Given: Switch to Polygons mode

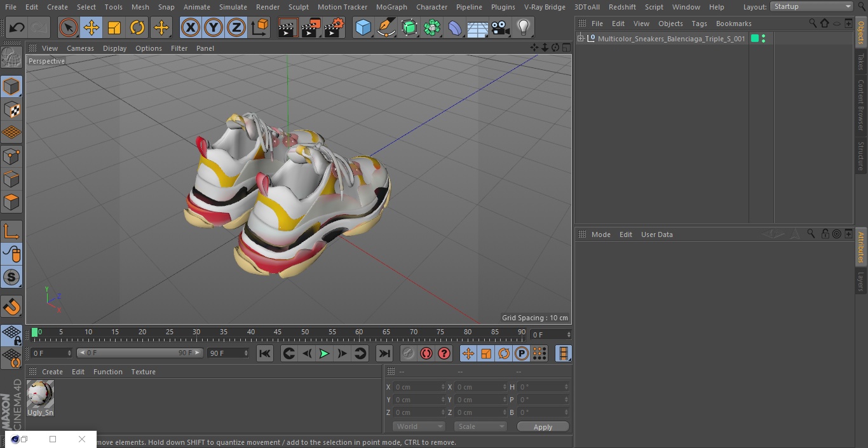Looking at the screenshot, I should [11, 202].
